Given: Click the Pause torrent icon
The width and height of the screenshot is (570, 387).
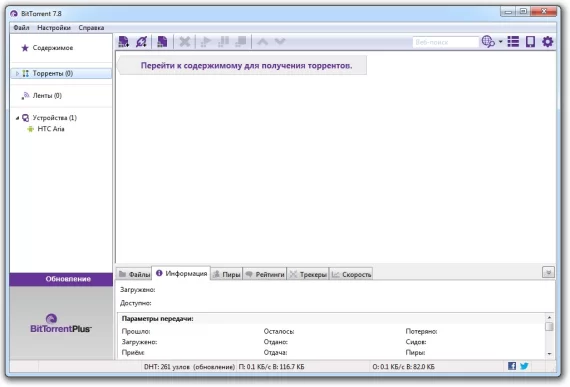Looking at the screenshot, I should [x=223, y=42].
